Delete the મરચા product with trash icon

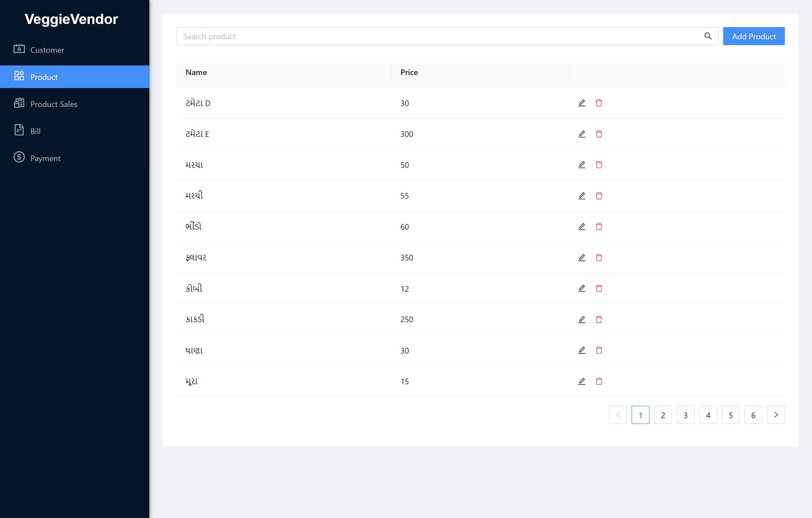599,165
